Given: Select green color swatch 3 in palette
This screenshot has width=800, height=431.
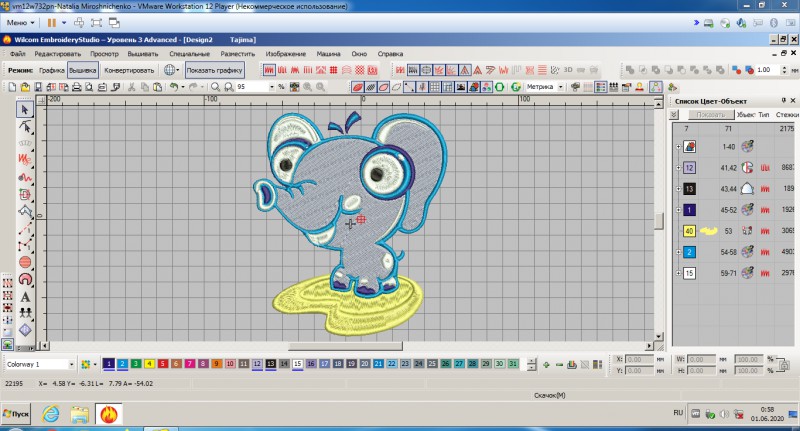Looking at the screenshot, I should pyautogui.click(x=136, y=364).
